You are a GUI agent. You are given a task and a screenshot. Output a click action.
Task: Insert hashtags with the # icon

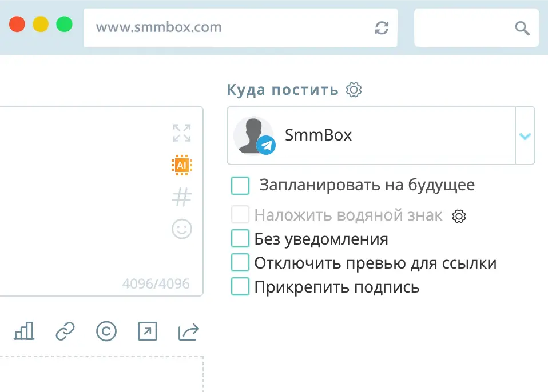point(182,197)
